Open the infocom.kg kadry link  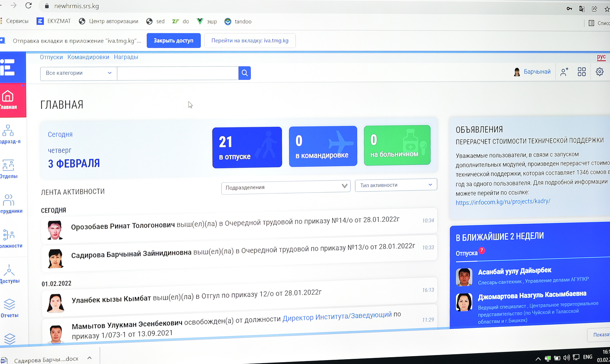503,202
